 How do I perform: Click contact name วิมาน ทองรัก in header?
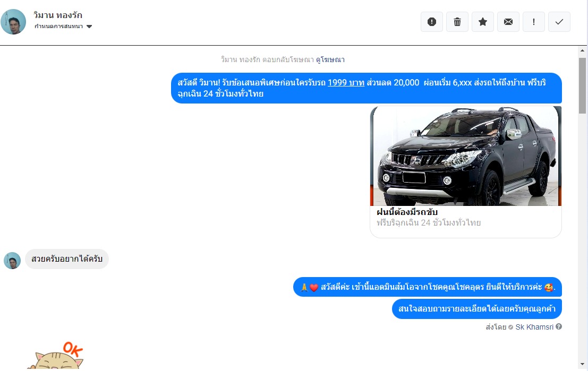tap(58, 15)
